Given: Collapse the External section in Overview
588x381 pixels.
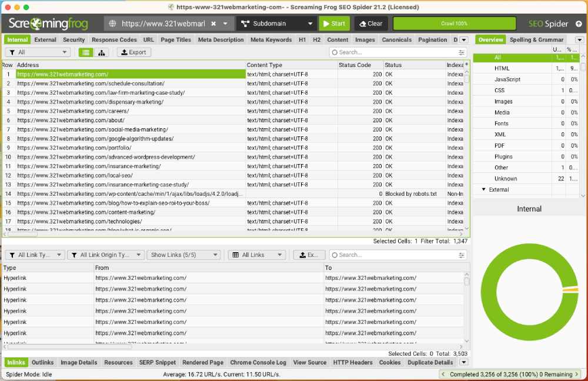Looking at the screenshot, I should coord(483,189).
